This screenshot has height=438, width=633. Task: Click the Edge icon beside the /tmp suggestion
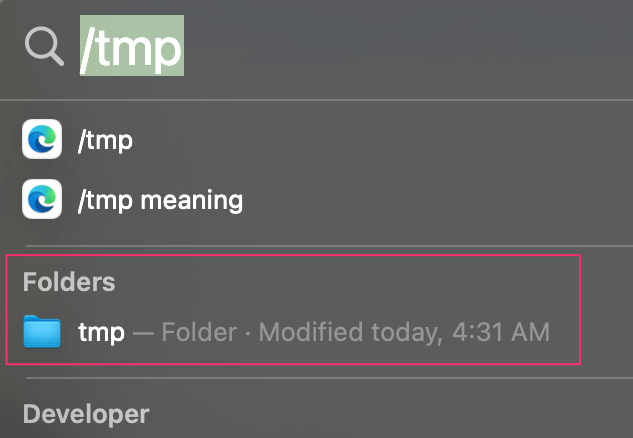tap(42, 139)
